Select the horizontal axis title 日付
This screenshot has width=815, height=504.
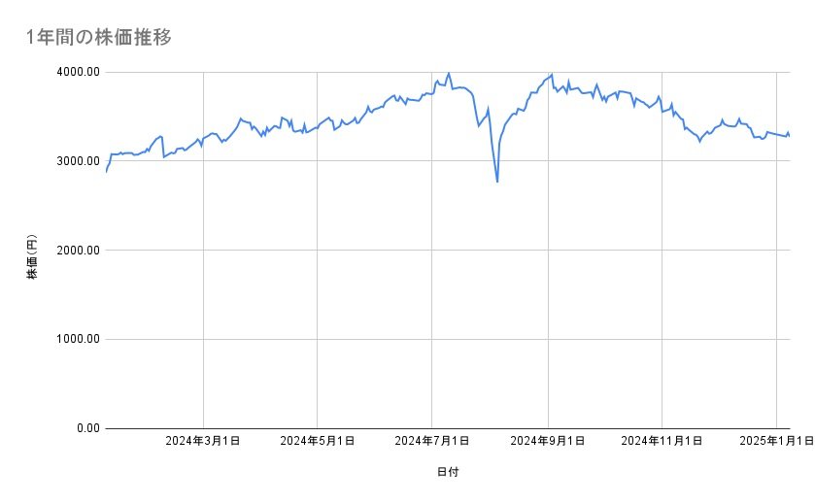pyautogui.click(x=448, y=472)
